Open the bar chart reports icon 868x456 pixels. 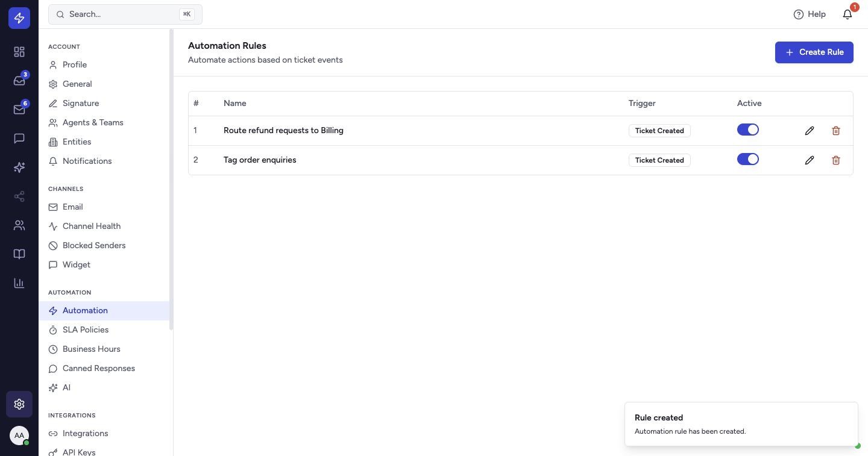coord(19,283)
